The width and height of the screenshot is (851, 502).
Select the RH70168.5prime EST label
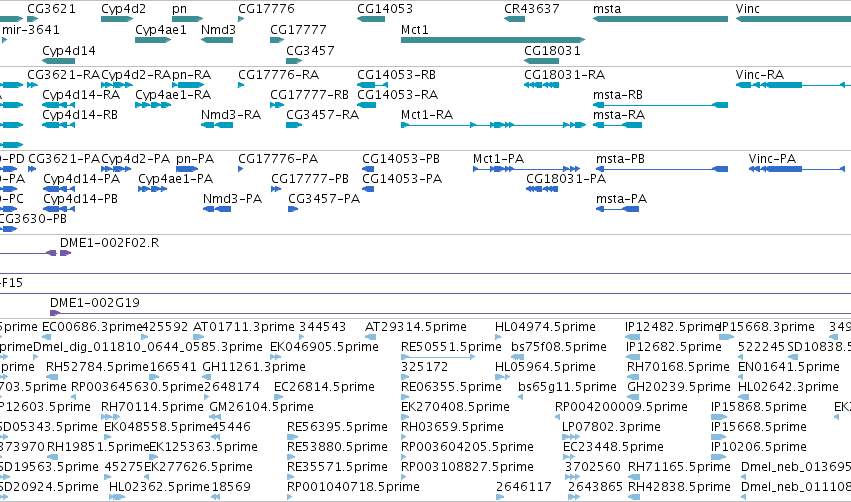tap(678, 367)
